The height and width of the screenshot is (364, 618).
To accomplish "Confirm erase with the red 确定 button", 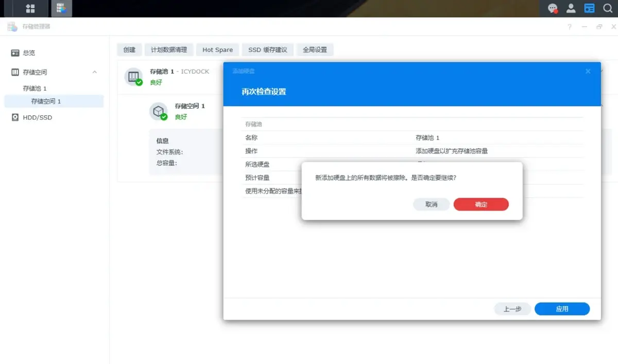I will (x=481, y=204).
